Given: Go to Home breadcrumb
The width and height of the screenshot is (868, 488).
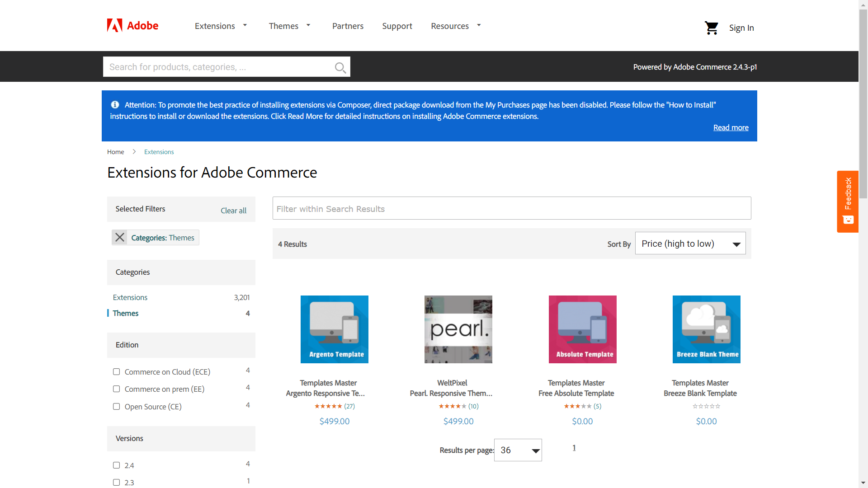Looking at the screenshot, I should [115, 152].
